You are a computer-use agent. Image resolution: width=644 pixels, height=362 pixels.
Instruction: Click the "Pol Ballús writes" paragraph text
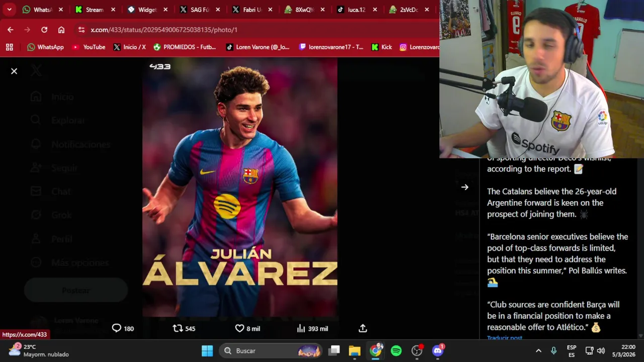(557, 259)
